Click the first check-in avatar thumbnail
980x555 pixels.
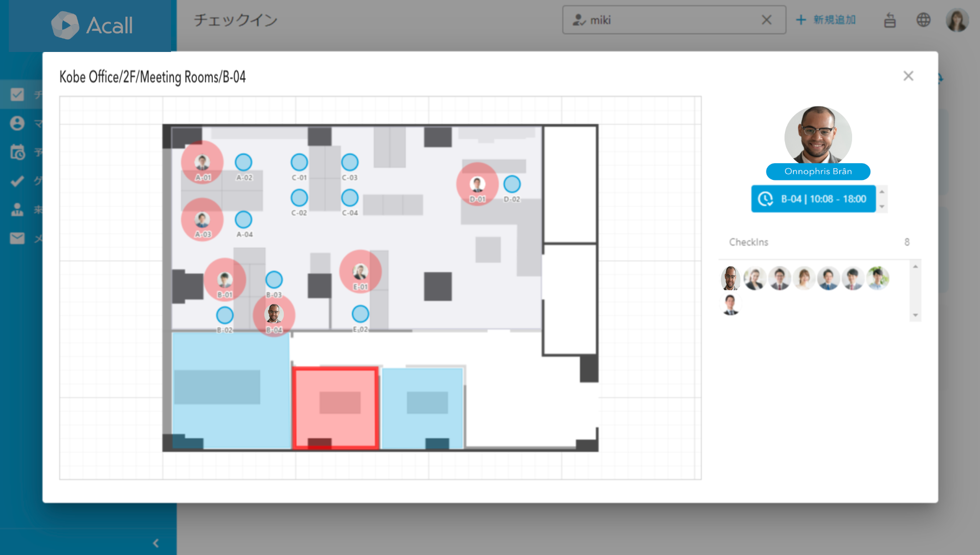pos(730,278)
